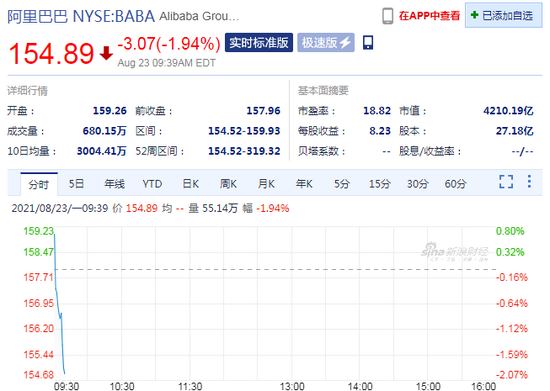Click the 开盘 value 159.26
Viewport: 550px width, 391px height.
click(109, 111)
